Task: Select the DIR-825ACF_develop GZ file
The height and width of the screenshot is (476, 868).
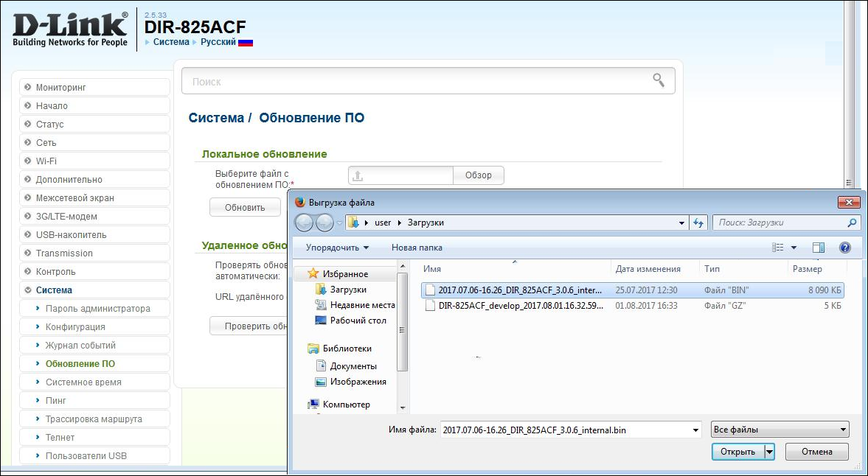Action: pyautogui.click(x=521, y=305)
